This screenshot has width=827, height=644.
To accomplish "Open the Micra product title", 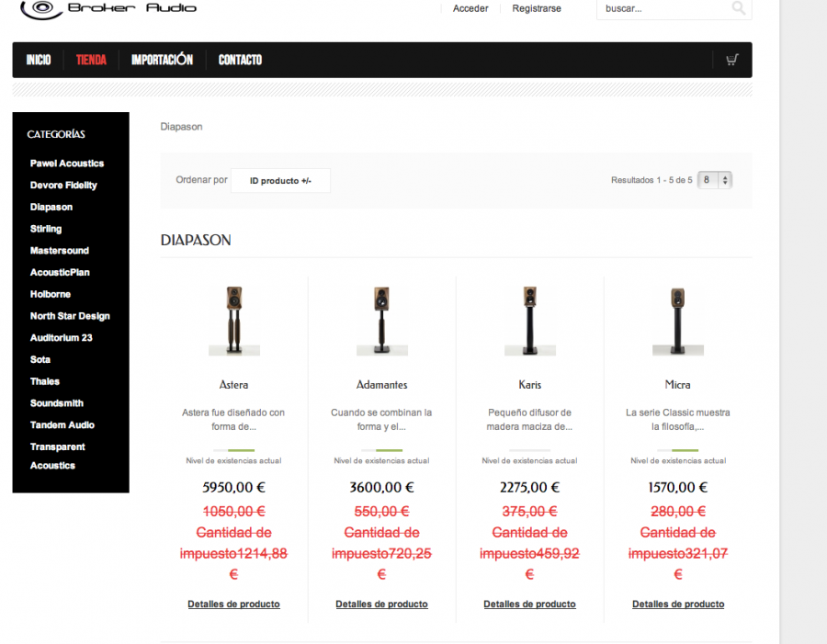I will pyautogui.click(x=678, y=385).
